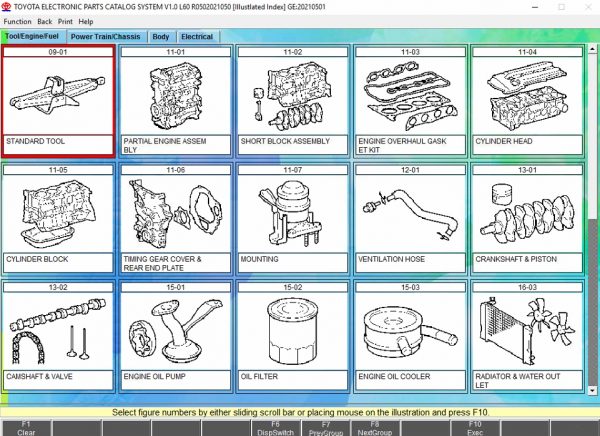This screenshot has width=600, height=436.
Task: Click the SHORT BLOCK ASSEMBLY caption text
Action: (x=285, y=141)
